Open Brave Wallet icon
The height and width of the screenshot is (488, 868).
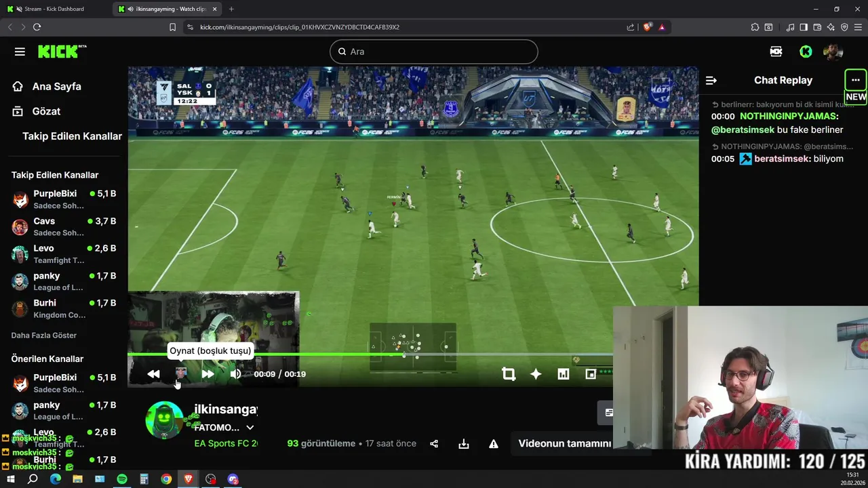[x=817, y=27]
